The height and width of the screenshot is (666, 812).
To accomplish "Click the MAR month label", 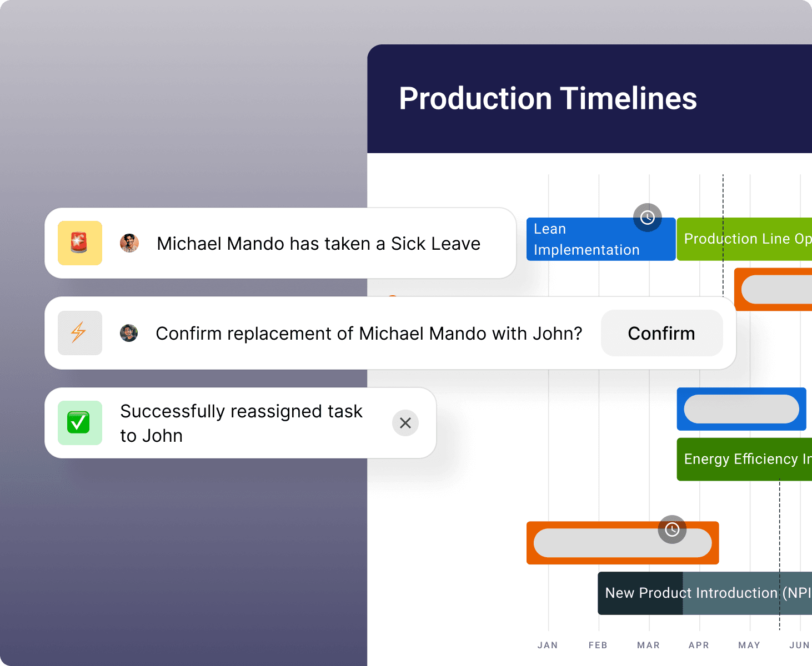I will (x=649, y=645).
